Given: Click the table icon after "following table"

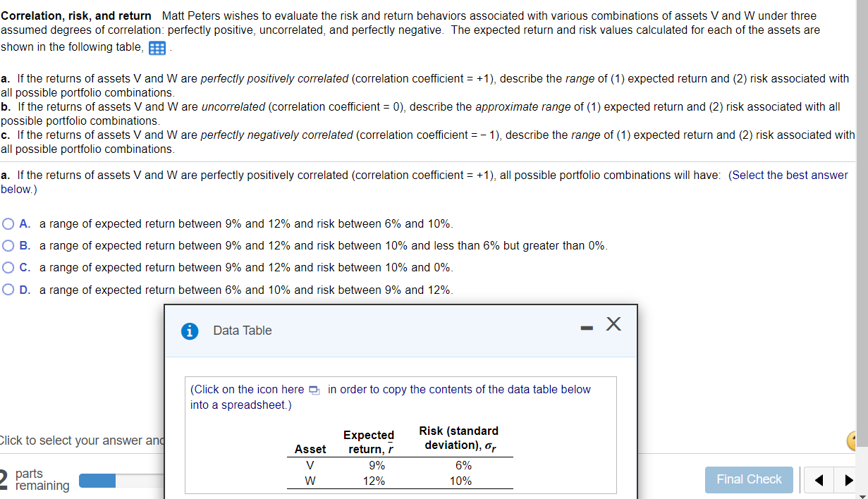Looking at the screenshot, I should (x=157, y=47).
